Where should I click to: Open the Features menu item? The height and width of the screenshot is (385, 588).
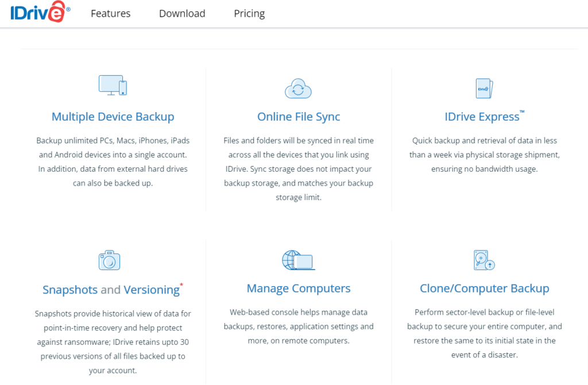pos(111,14)
